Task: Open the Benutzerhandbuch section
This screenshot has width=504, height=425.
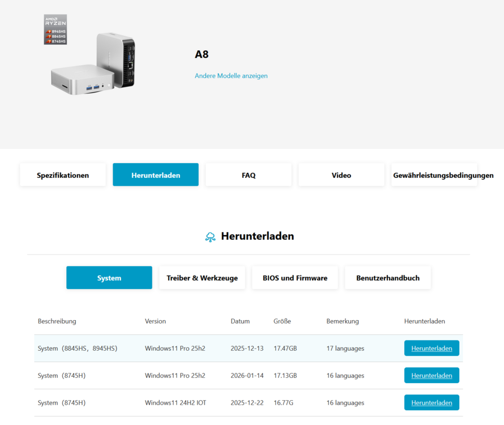Action: 388,278
